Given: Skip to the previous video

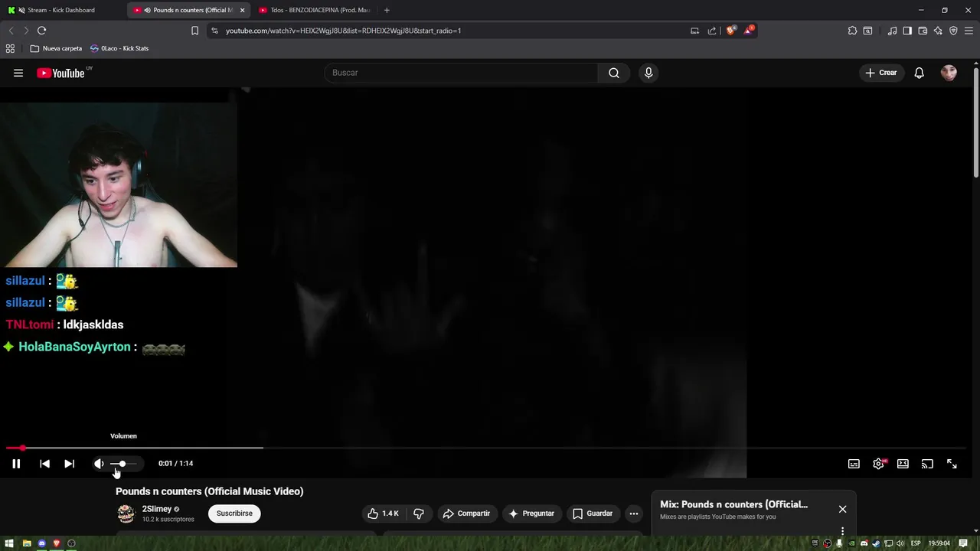Looking at the screenshot, I should coord(44,464).
